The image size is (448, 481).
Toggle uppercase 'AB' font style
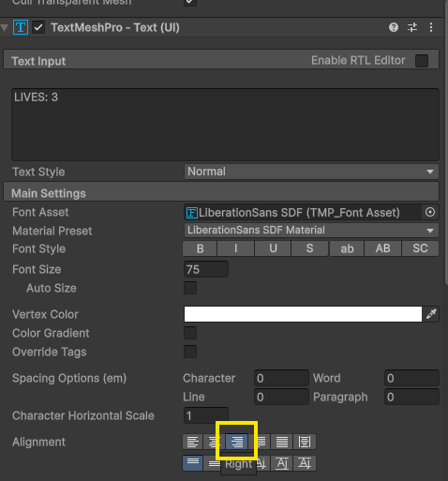pos(382,248)
